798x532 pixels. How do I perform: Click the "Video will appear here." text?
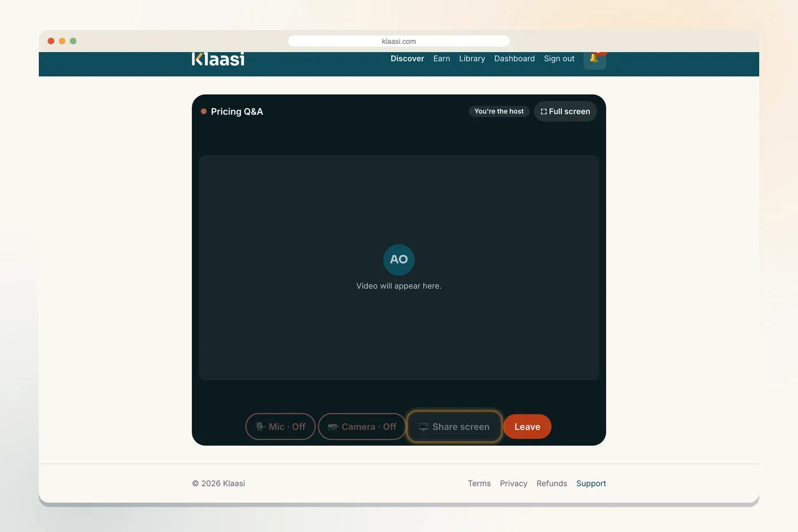point(399,286)
